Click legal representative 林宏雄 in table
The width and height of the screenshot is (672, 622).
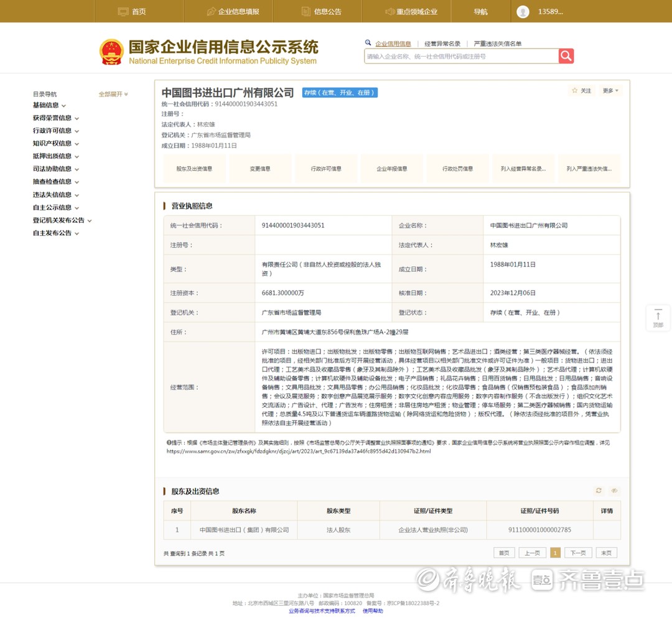499,245
